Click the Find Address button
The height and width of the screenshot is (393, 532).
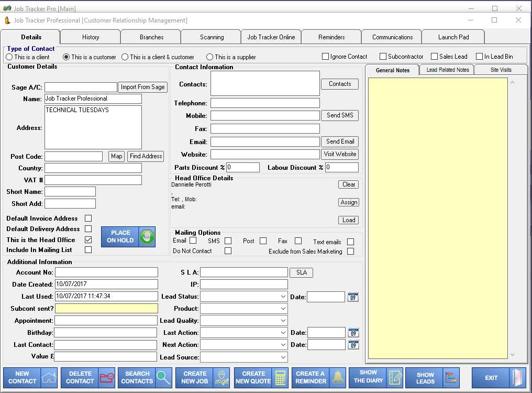[146, 156]
